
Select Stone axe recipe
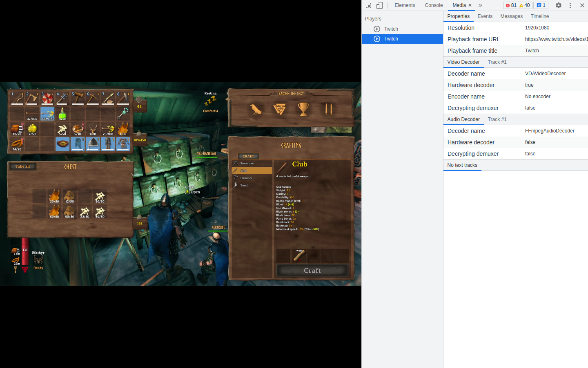click(252, 164)
